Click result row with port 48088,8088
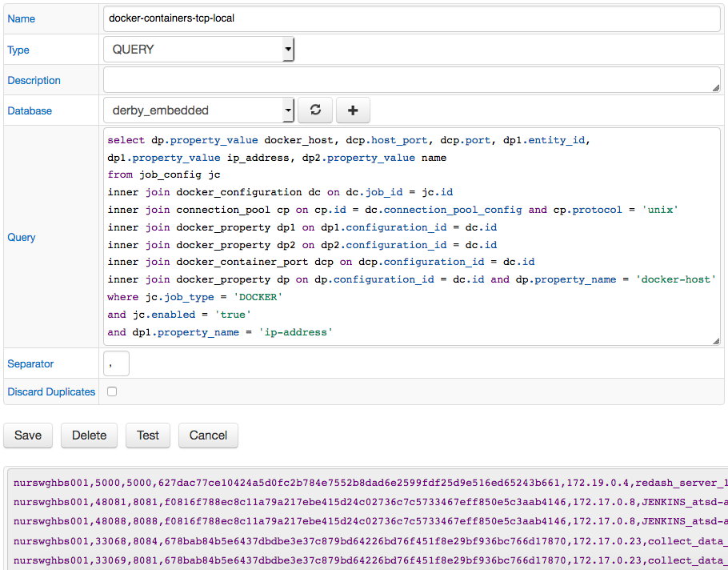This screenshot has height=570, width=728. 370,522
